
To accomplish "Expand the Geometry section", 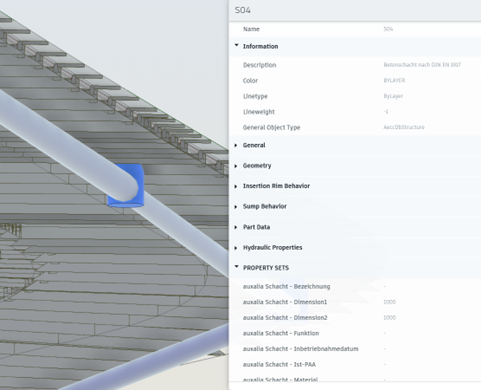I will click(236, 166).
